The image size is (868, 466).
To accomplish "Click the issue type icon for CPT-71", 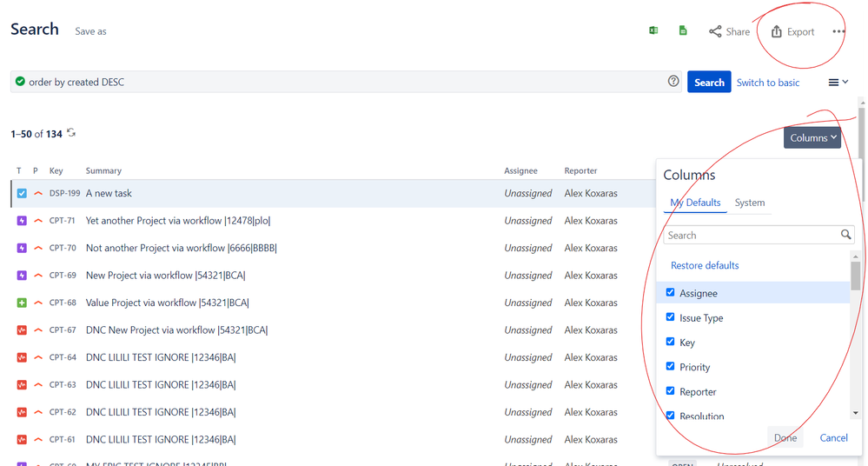I will tap(22, 221).
